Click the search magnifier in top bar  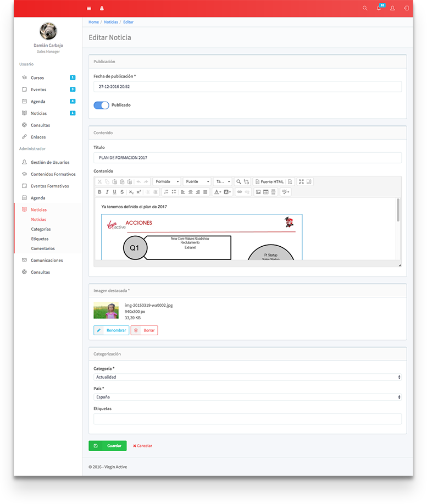(365, 8)
